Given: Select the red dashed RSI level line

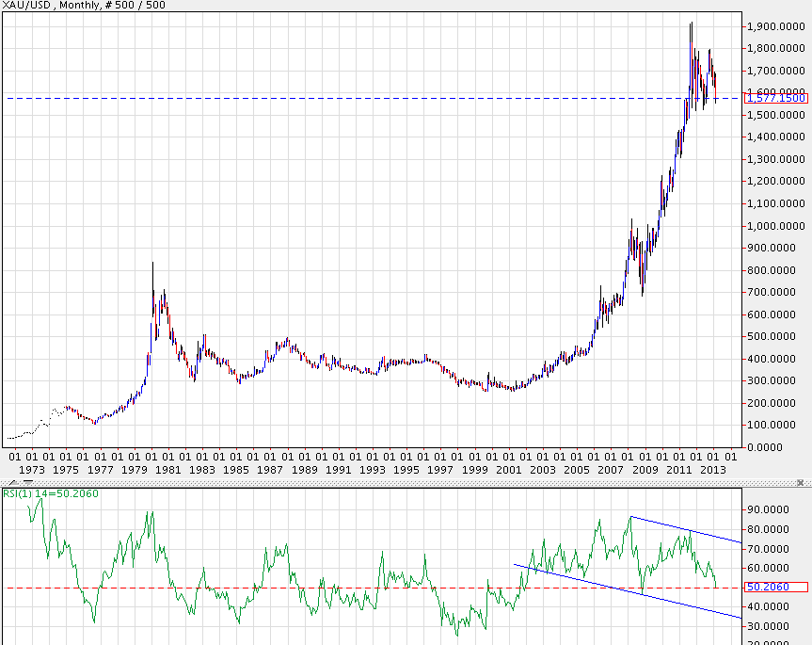Looking at the screenshot, I should 282,588.
